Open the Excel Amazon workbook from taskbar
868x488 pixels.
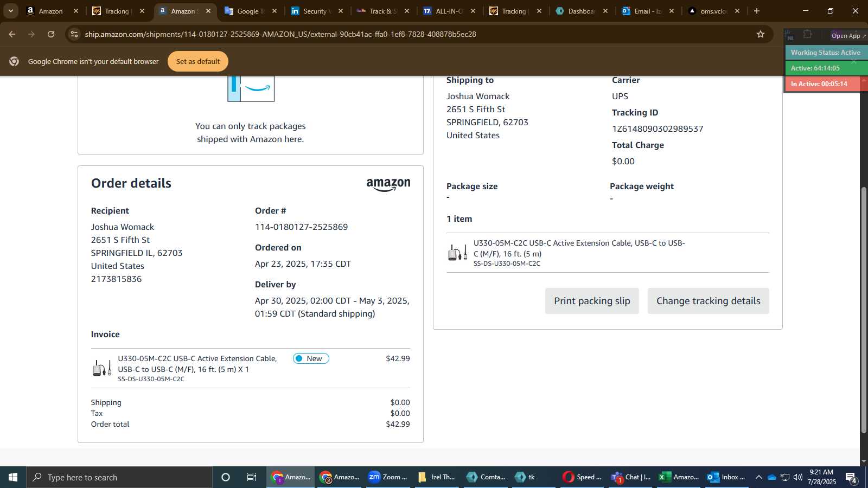679,477
